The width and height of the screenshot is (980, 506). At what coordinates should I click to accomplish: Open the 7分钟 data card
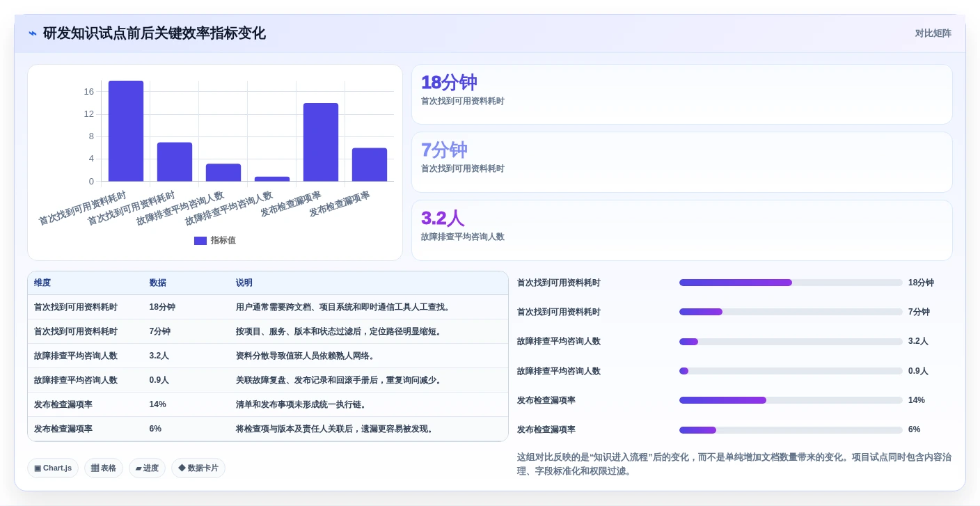click(x=682, y=162)
